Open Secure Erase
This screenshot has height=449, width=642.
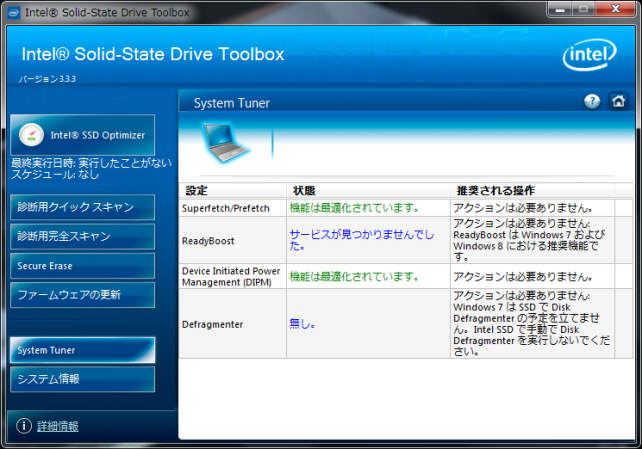click(x=83, y=266)
